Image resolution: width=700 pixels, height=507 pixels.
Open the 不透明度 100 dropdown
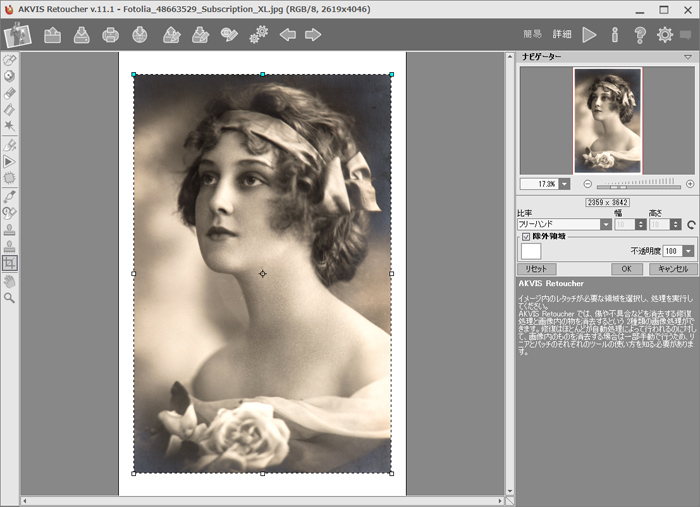pyautogui.click(x=688, y=251)
